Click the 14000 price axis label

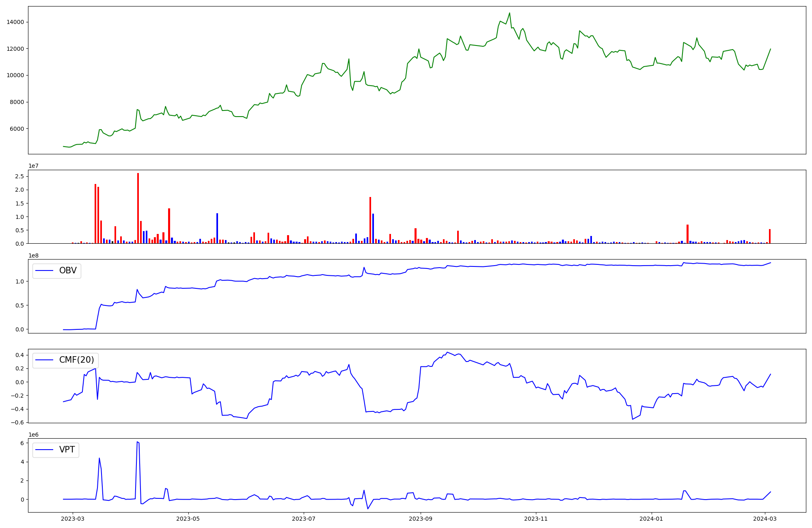(15, 22)
